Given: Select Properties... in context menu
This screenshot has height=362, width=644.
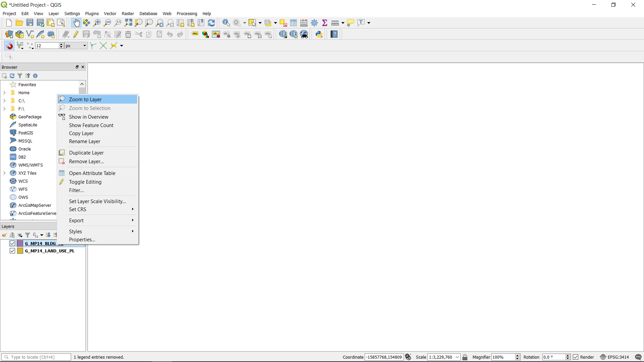Looking at the screenshot, I should click(x=82, y=239).
